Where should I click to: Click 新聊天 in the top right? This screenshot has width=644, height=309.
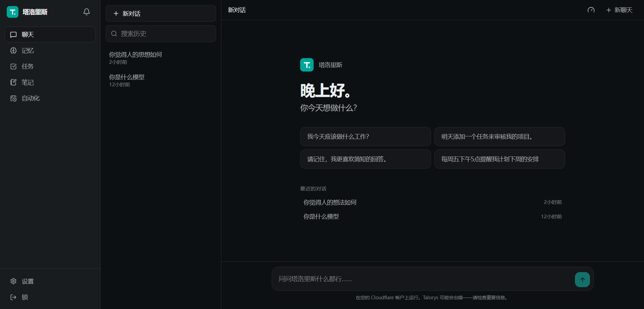[x=619, y=10]
